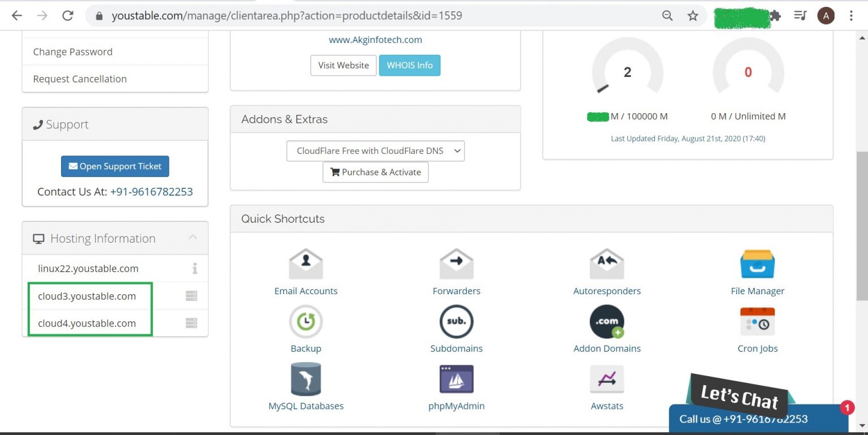Open the Email Accounts shortcut

pos(306,272)
